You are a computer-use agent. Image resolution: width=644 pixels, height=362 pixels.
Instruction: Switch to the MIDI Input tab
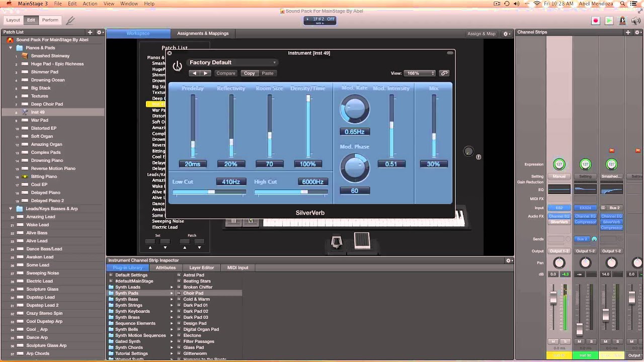(x=238, y=268)
